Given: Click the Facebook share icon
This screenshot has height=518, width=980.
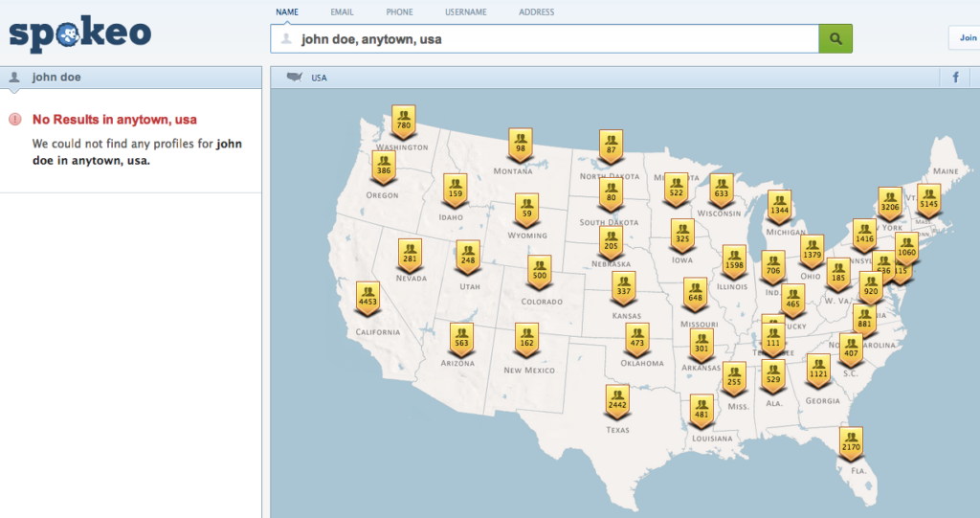Looking at the screenshot, I should pyautogui.click(x=955, y=78).
